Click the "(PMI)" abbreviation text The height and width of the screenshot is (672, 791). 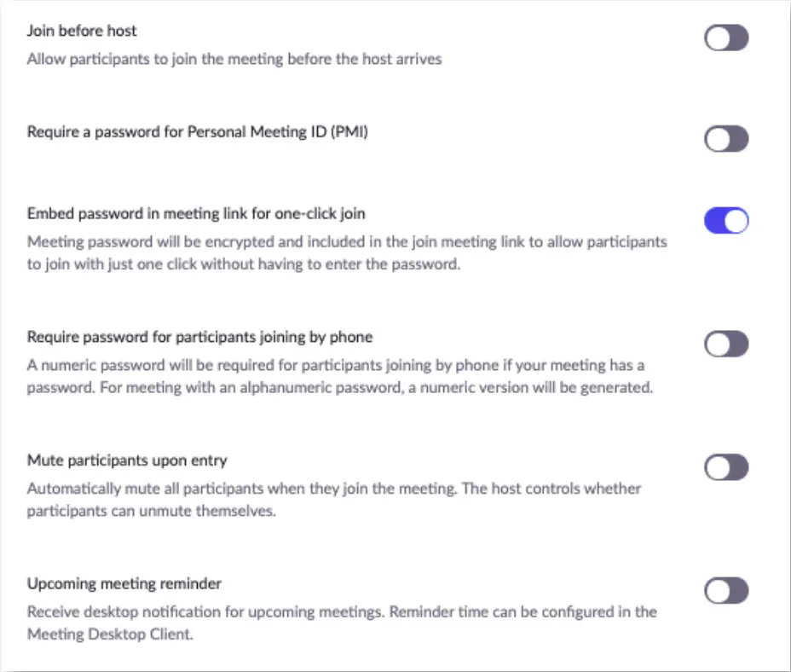point(350,131)
